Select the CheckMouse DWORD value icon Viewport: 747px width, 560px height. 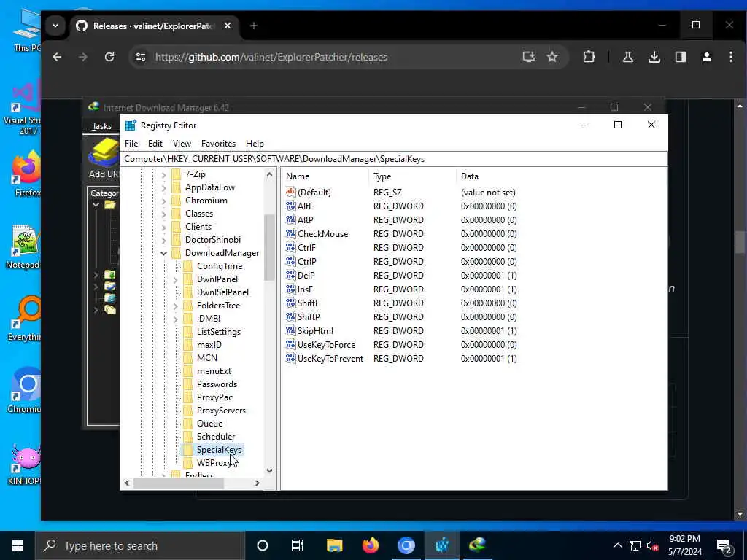pos(290,234)
